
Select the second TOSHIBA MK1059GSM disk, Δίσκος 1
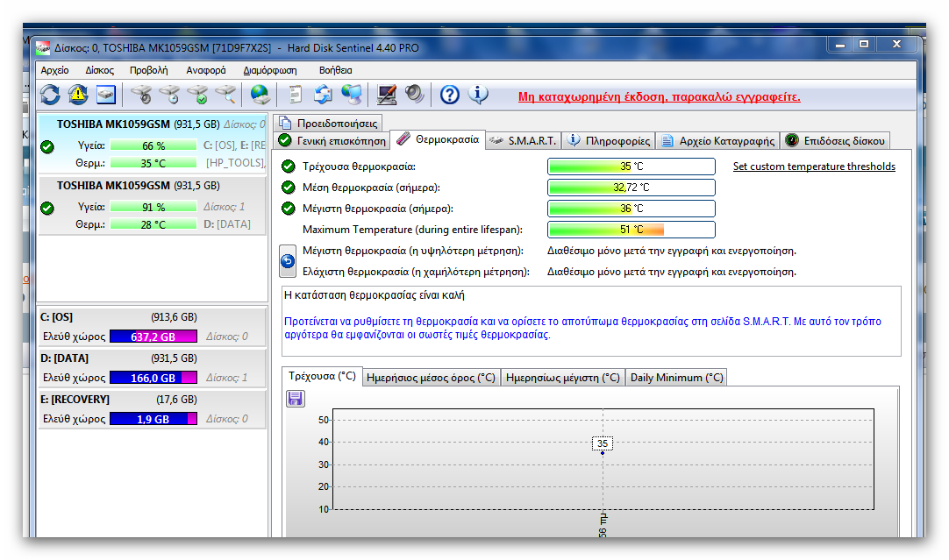153,205
